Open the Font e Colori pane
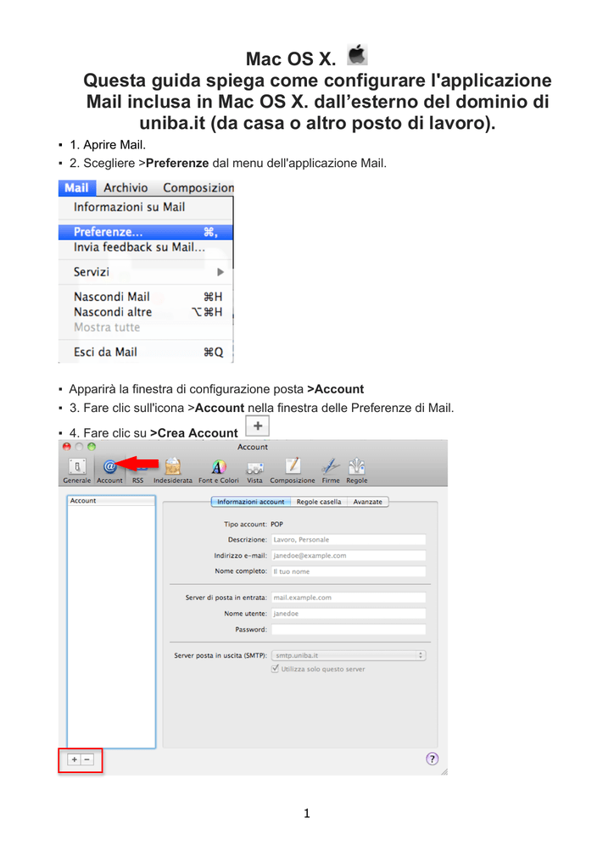This screenshot has width=614, height=868. point(219,471)
